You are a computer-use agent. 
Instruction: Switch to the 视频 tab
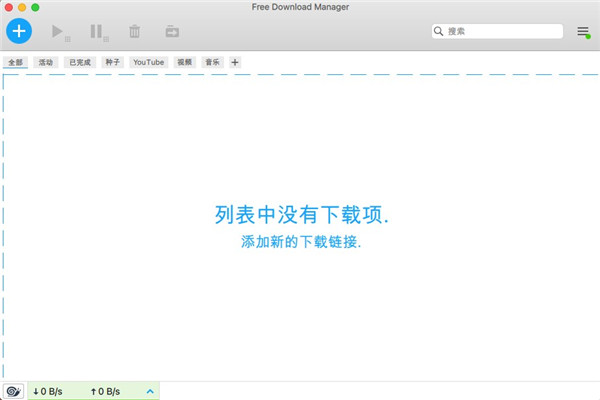pos(184,62)
